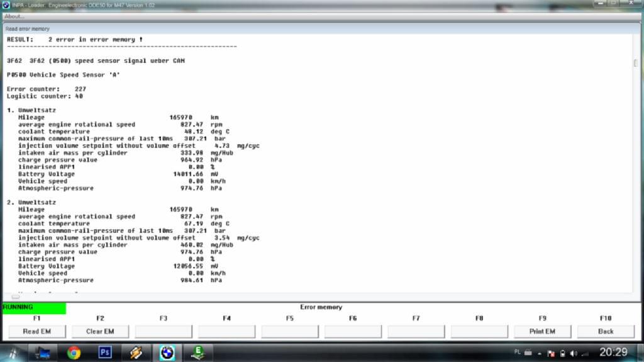Click injection volume value 3.54
Image resolution: width=644 pixels, height=362 pixels.
(222, 238)
